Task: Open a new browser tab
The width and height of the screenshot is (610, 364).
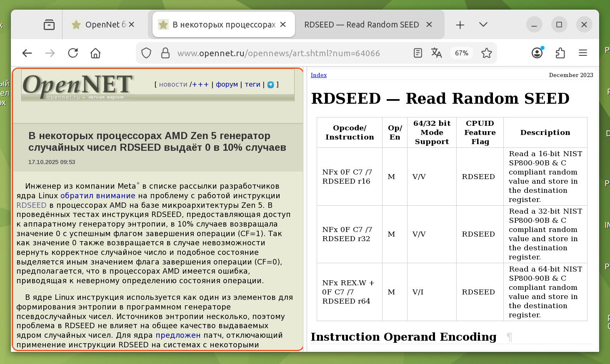Action: click(460, 25)
